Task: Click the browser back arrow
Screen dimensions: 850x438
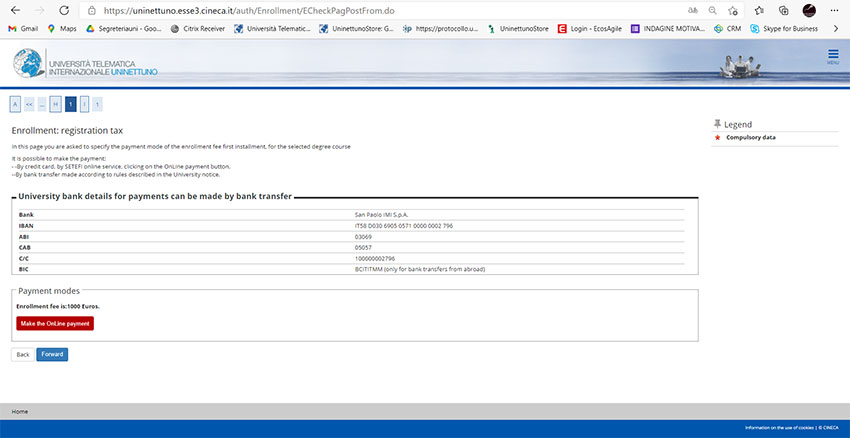Action: pos(13,10)
